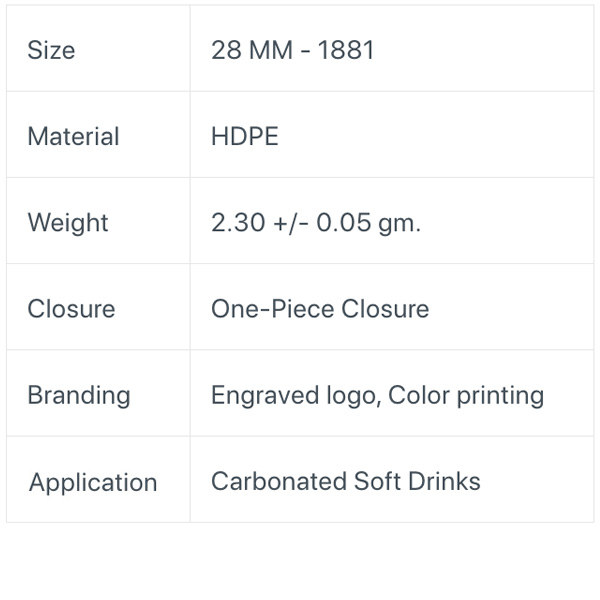Select the 28 MM - 1881 value
The image size is (600, 600).
point(292,50)
